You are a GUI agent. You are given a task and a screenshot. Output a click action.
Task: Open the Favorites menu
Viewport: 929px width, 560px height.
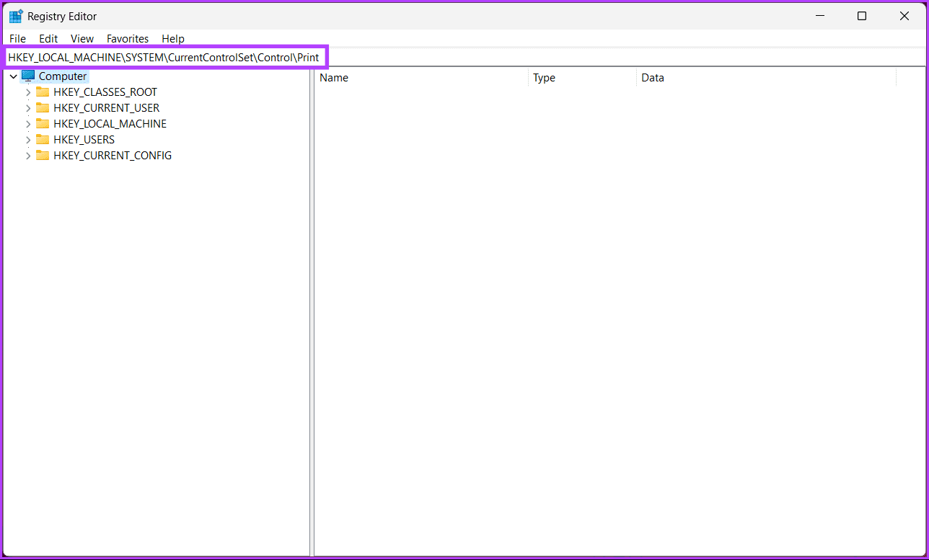pos(128,39)
